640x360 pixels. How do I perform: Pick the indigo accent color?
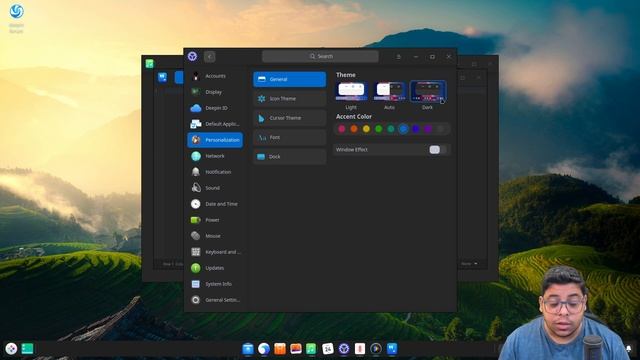(x=416, y=129)
